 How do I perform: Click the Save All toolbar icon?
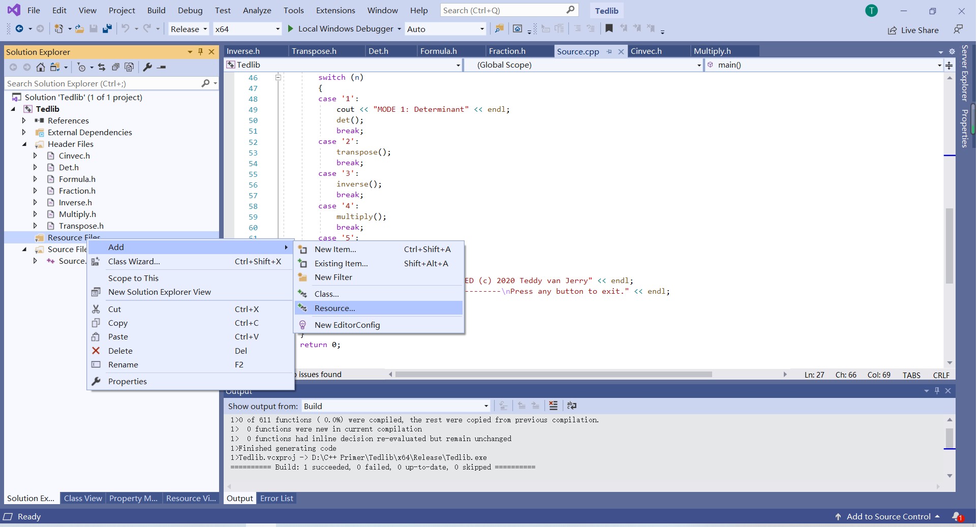(107, 29)
